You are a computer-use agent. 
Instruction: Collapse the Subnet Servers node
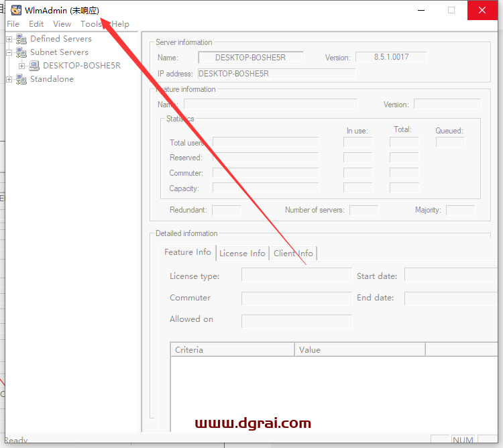9,52
